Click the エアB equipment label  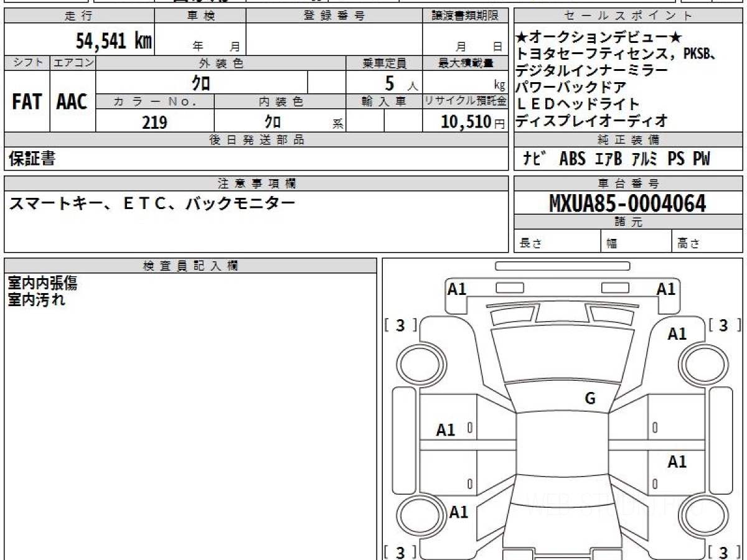click(x=608, y=159)
